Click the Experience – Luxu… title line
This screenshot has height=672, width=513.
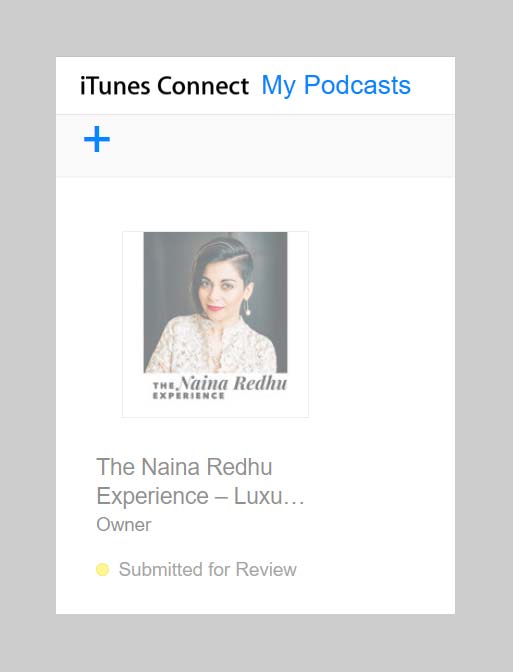(200, 496)
